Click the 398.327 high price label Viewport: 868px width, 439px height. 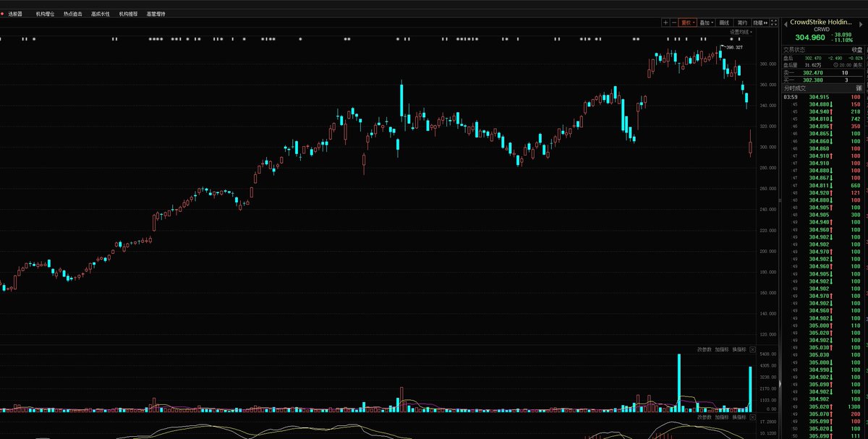click(x=735, y=47)
